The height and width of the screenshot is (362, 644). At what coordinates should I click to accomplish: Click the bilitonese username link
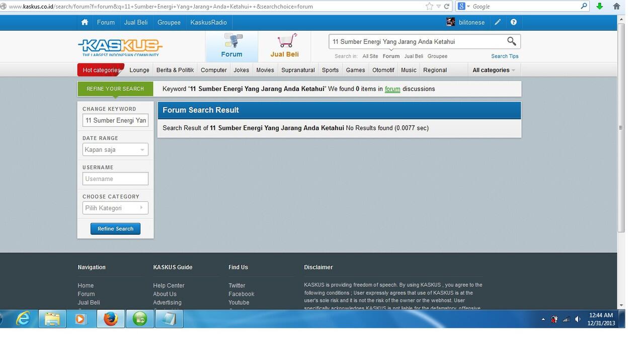coord(472,22)
